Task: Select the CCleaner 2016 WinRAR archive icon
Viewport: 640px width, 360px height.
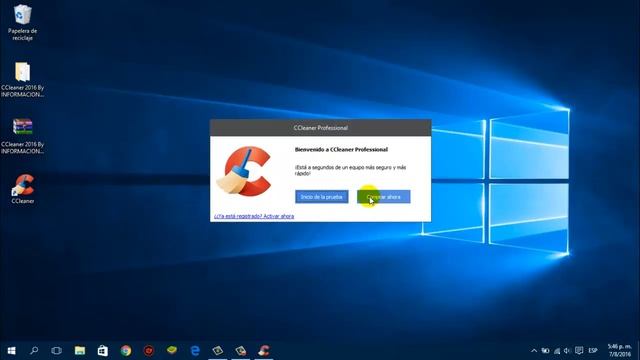Action: tap(22, 136)
